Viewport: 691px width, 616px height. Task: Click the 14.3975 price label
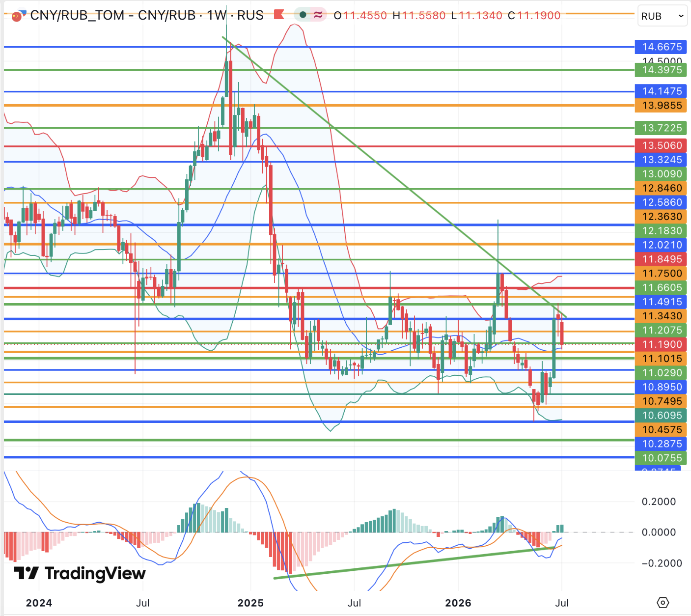[x=661, y=70]
